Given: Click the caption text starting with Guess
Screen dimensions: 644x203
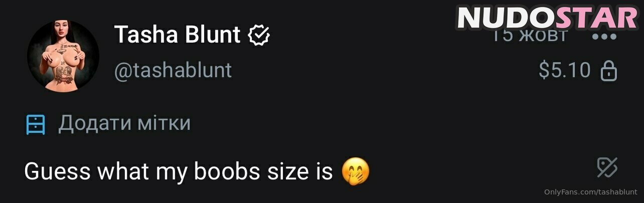Looking at the screenshot, I should (x=178, y=171).
